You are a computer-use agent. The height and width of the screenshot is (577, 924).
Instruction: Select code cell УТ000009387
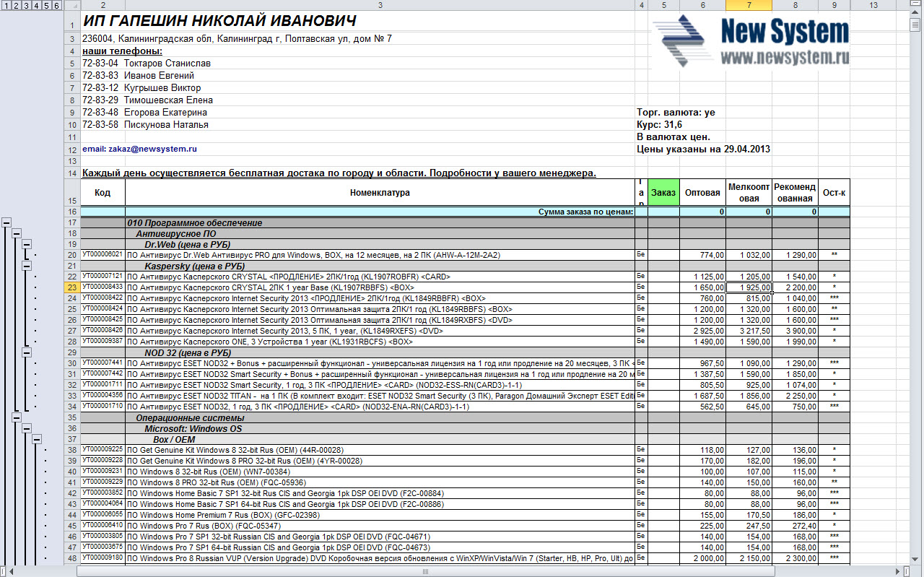pos(103,342)
